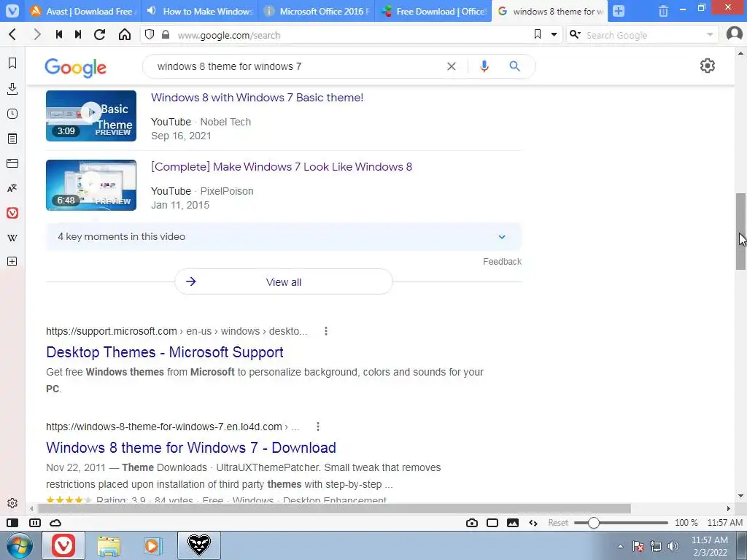Reset the page zoom level
This screenshot has width=747, height=560.
[x=558, y=523]
